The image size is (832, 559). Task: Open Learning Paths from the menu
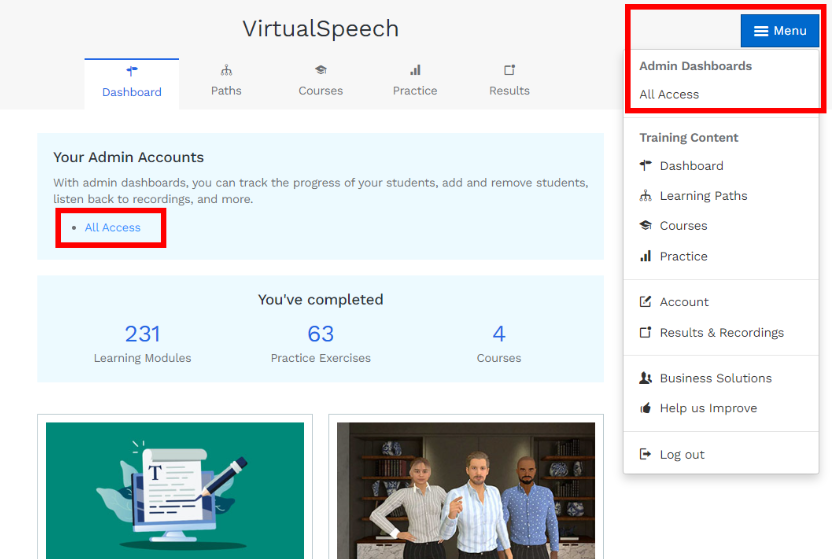pyautogui.click(x=703, y=196)
